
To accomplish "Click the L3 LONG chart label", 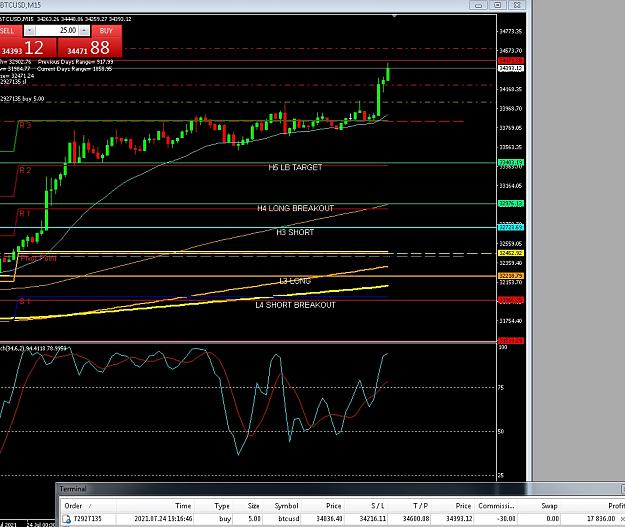I will tap(295, 281).
